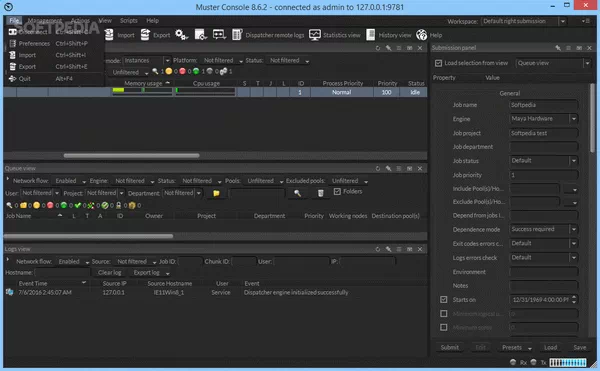Viewport: 600px width, 371px height.
Task: Open the Job status dropdown
Action: coord(543,161)
